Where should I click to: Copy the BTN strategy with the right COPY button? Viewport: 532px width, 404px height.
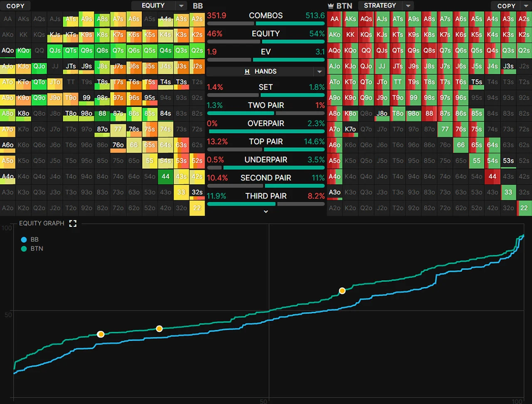point(506,6)
